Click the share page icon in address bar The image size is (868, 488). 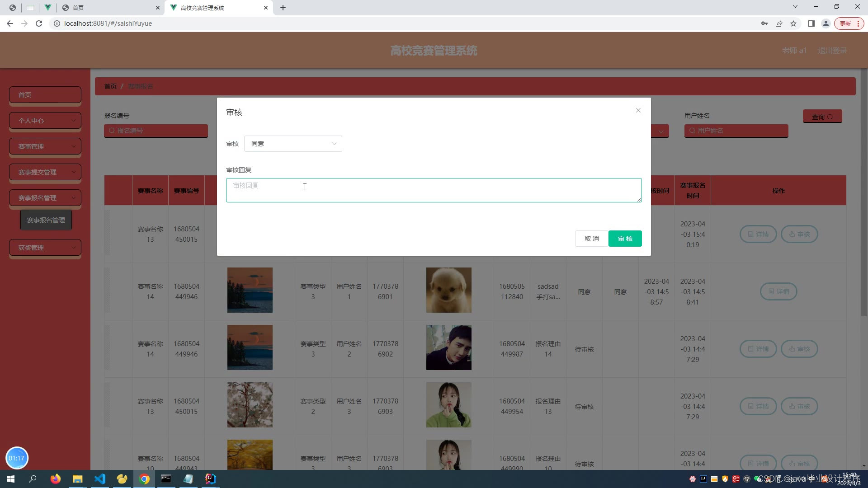[x=779, y=23]
